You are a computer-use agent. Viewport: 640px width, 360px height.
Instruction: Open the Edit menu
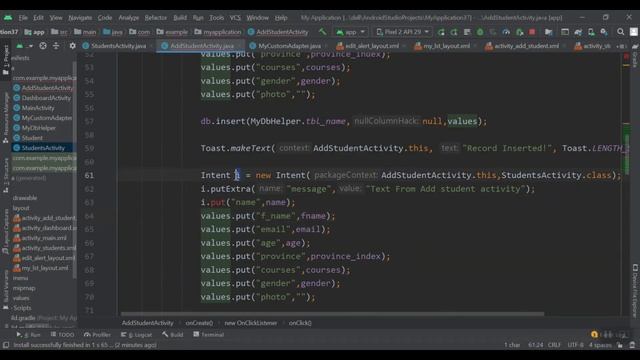point(38,18)
